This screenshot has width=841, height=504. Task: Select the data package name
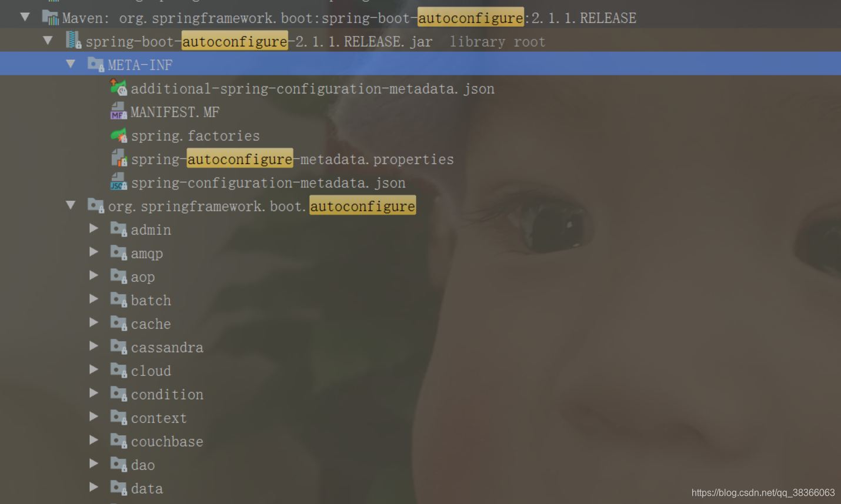[x=146, y=489]
